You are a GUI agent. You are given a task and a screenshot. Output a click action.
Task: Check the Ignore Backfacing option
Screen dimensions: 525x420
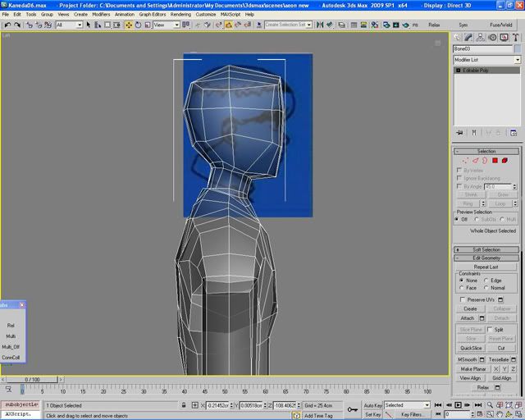point(459,178)
